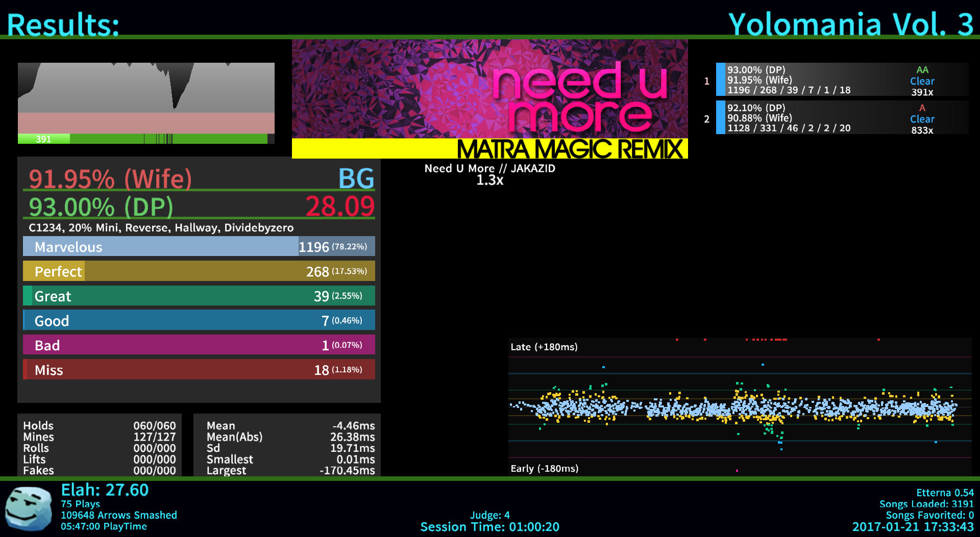
Task: Click the player avatar icon
Action: 29,508
